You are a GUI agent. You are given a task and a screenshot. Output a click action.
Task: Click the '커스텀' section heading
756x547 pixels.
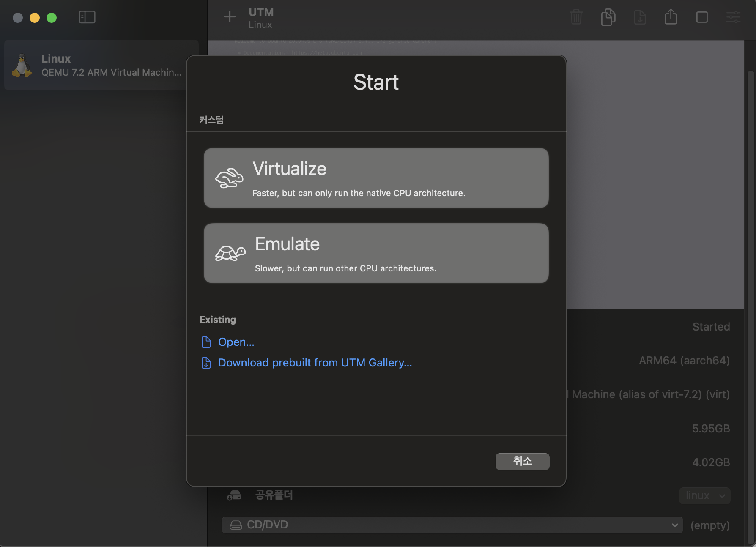point(211,120)
